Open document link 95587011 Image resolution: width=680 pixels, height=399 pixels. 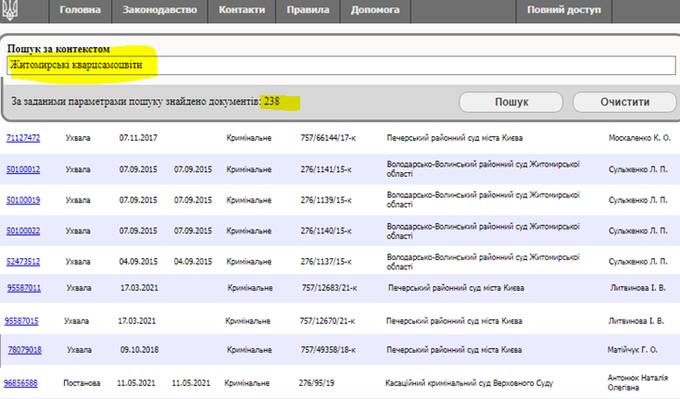coord(24,288)
